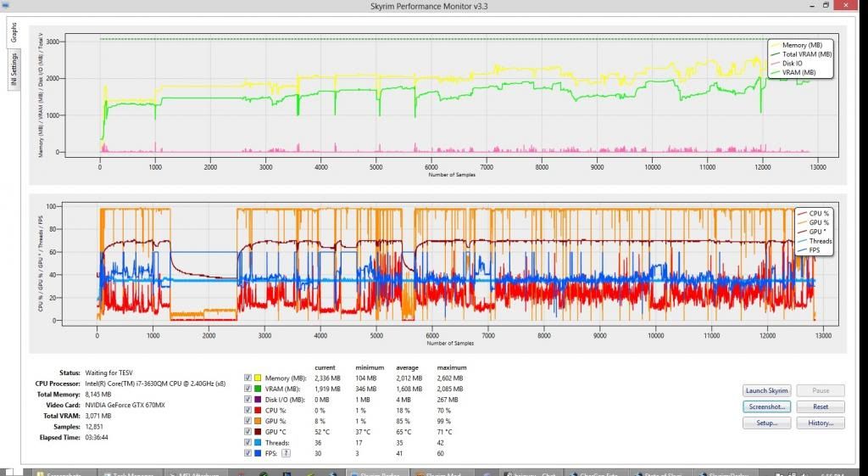Click the GPU % legend entry in lower graph
This screenshot has height=476, width=868.
click(x=813, y=223)
